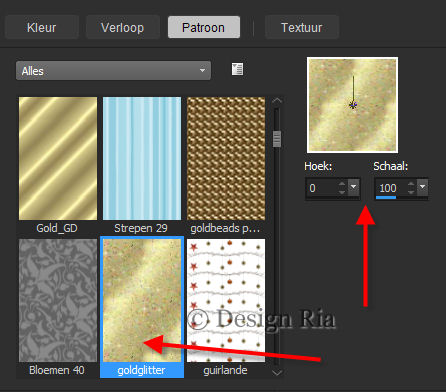The height and width of the screenshot is (392, 446).
Task: Click the Schaal value input field
Action: [x=391, y=188]
